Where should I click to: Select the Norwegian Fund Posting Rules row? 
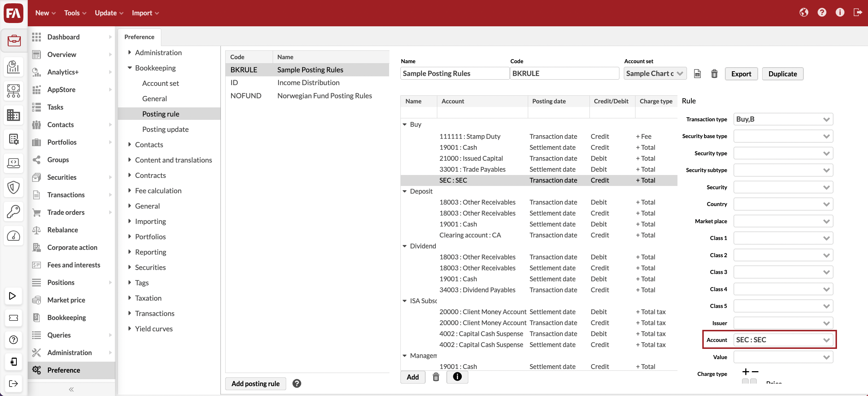point(307,96)
